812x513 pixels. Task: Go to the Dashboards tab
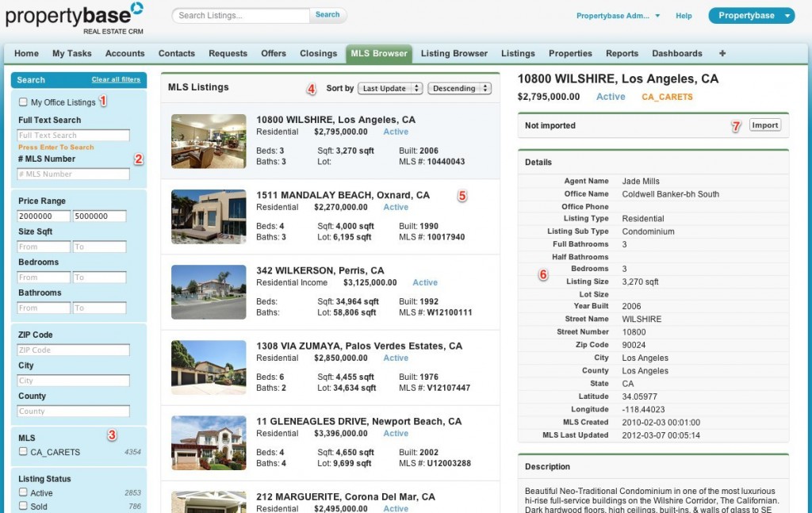click(677, 53)
